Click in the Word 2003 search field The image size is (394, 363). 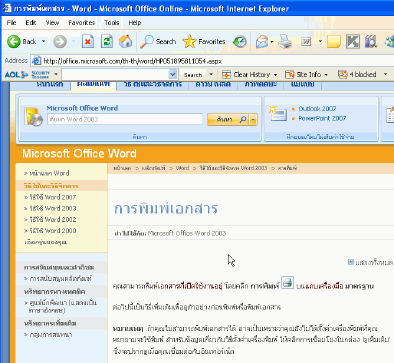coord(125,119)
